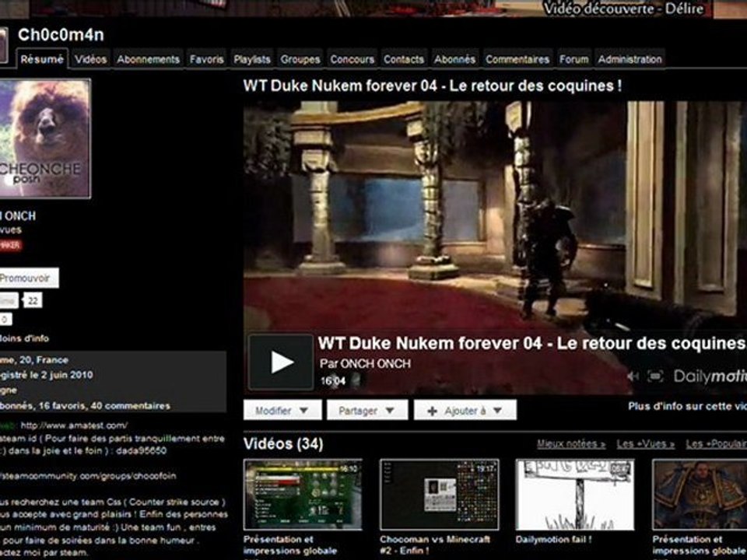Click the Par ONCH ONCH author name in player
Screen dimensions: 747x560
pyautogui.click(x=366, y=364)
